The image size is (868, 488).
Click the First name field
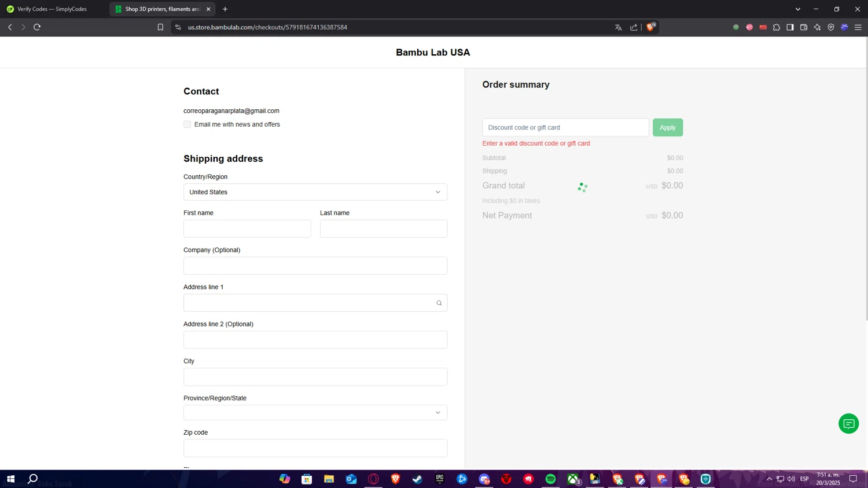pos(247,229)
